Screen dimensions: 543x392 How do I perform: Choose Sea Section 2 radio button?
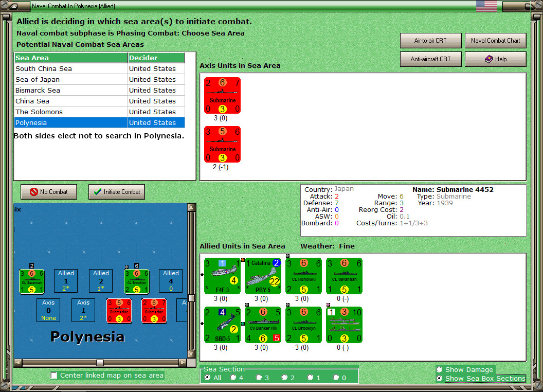pos(284,378)
